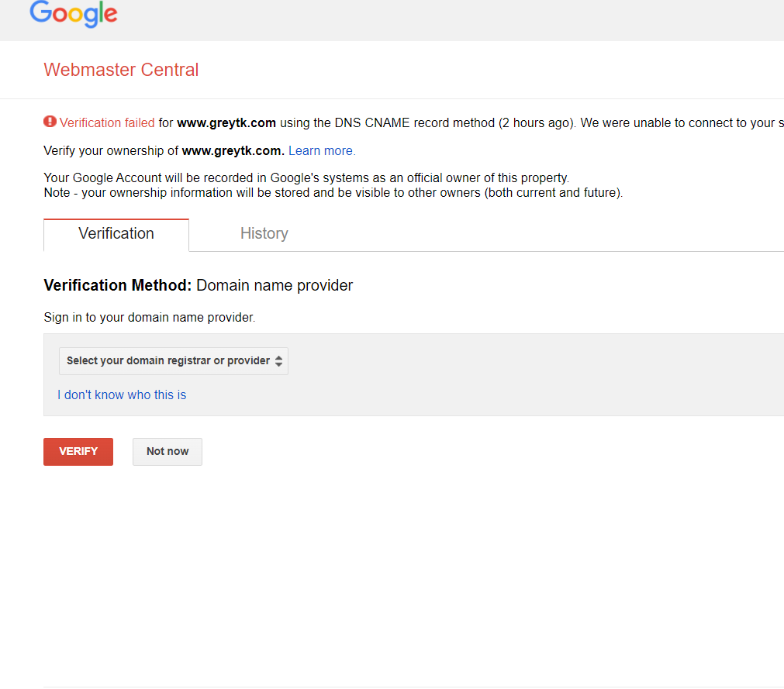Viewport: 784px width, 689px height.
Task: Click the red VERIFY button
Action: pos(78,452)
